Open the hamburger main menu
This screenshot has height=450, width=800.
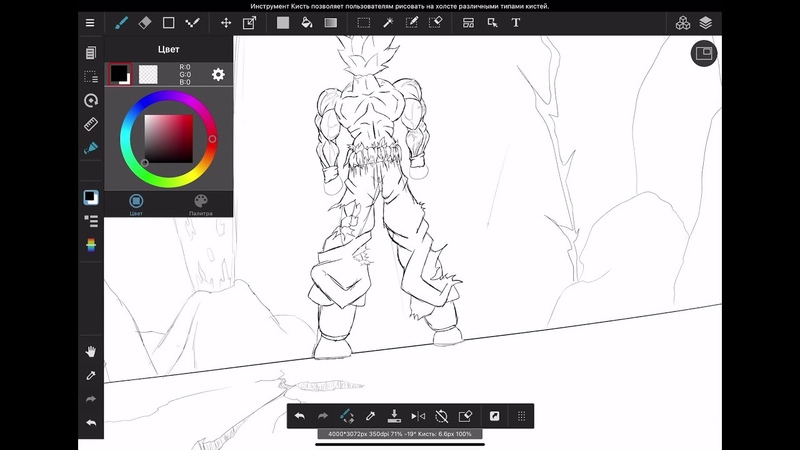pyautogui.click(x=90, y=22)
